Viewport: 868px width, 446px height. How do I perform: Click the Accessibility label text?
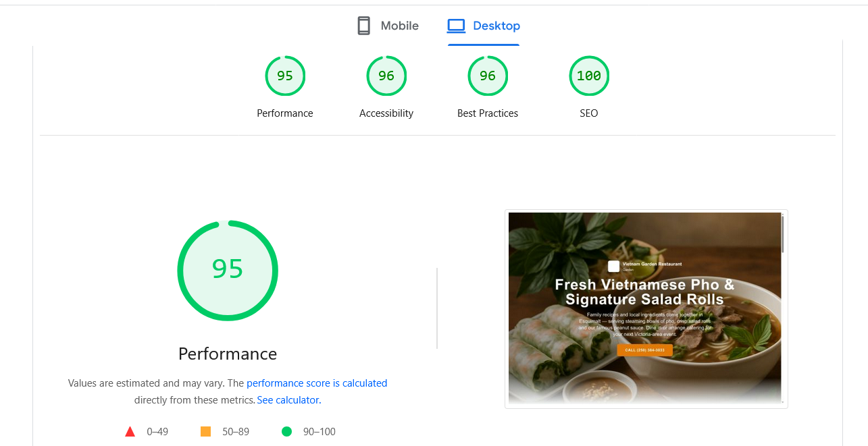386,113
